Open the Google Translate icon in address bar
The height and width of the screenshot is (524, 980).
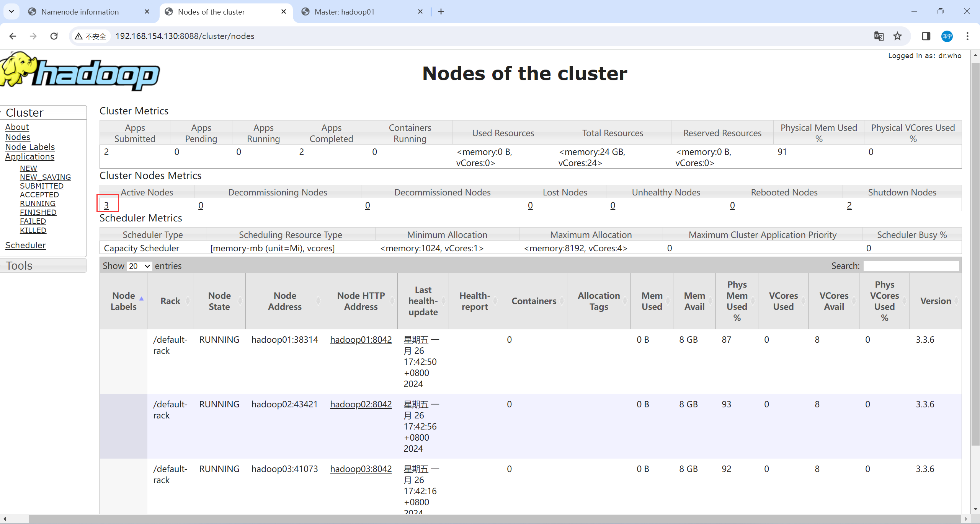pyautogui.click(x=879, y=36)
